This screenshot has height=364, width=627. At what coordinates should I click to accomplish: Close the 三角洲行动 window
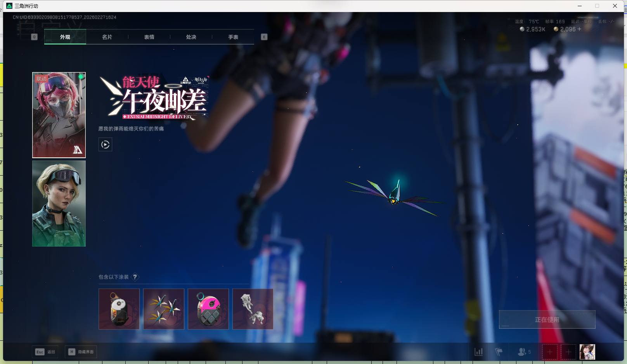615,6
